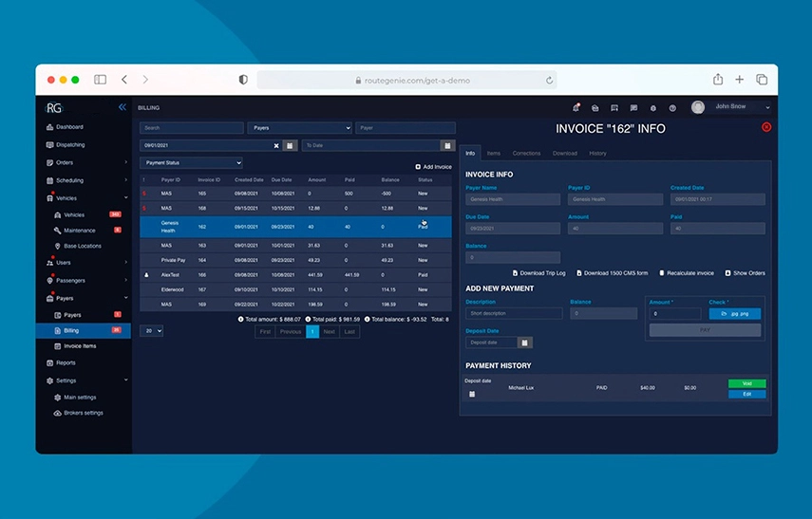Reload page in Safari address bar
Image resolution: width=812 pixels, height=519 pixels.
[550, 81]
